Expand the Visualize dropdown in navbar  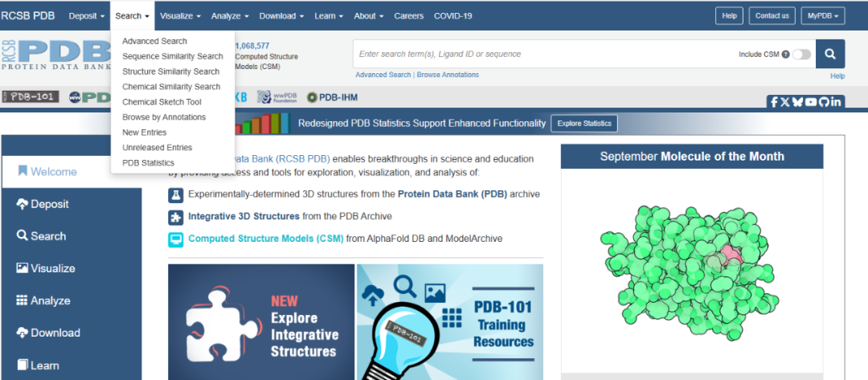click(181, 16)
